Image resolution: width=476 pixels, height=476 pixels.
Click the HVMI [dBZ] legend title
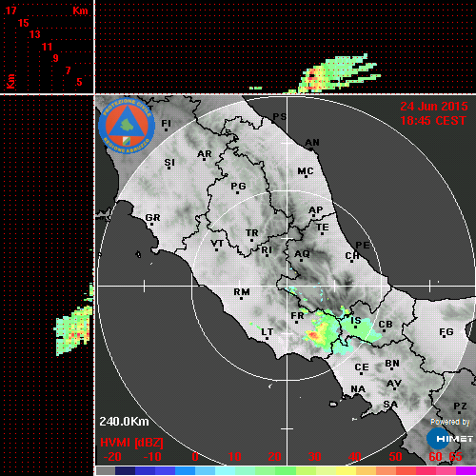click(x=131, y=443)
